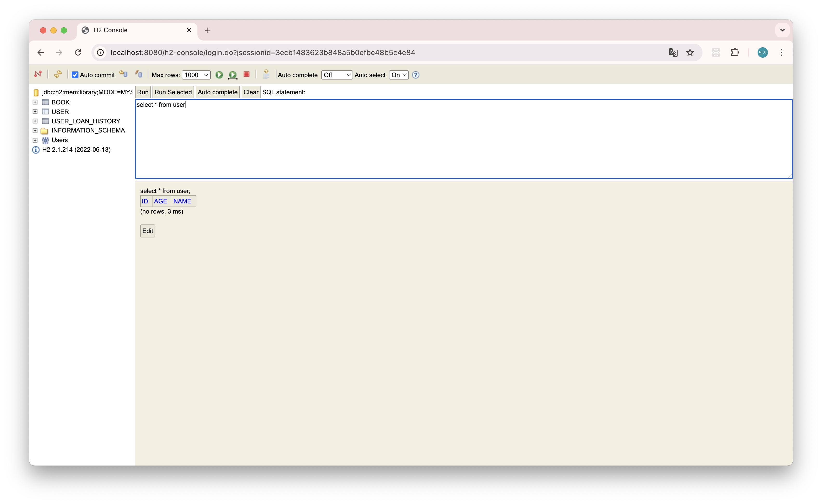
Task: Expand the INFORMATION_SCHEMA folder node
Action: 35,130
